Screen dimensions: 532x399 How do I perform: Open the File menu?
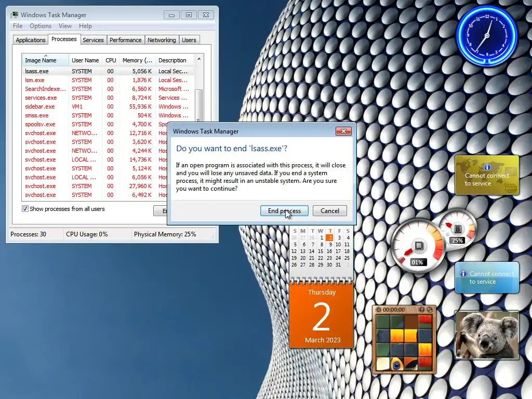coord(18,26)
